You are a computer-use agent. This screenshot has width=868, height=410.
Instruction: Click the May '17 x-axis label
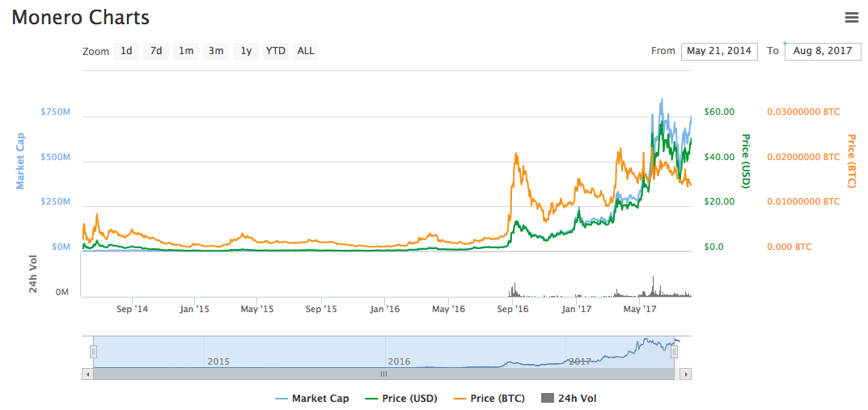[x=639, y=309]
